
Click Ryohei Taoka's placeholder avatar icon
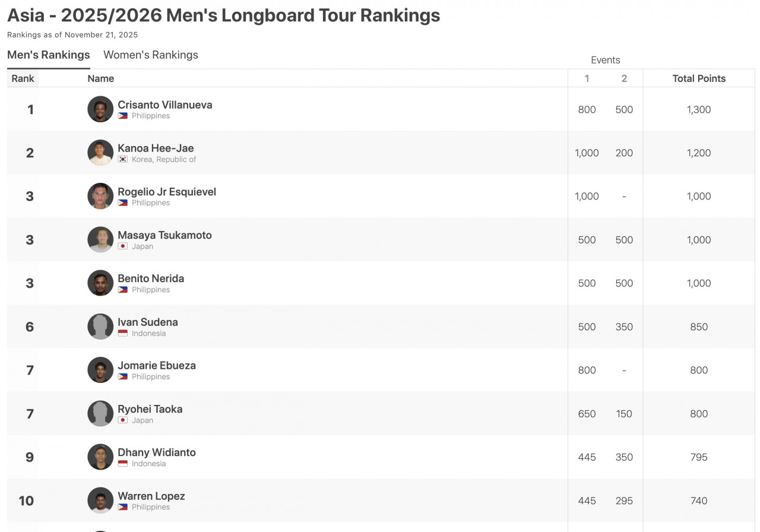(x=100, y=414)
